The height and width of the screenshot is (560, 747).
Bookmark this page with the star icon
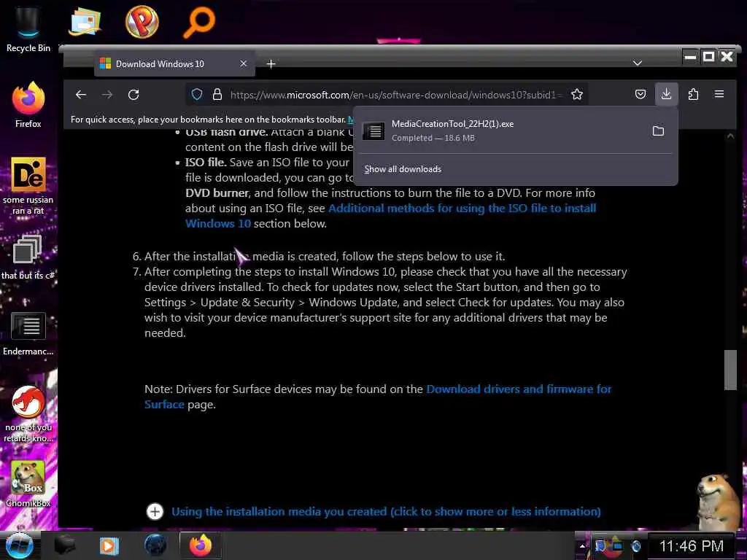[x=577, y=94]
